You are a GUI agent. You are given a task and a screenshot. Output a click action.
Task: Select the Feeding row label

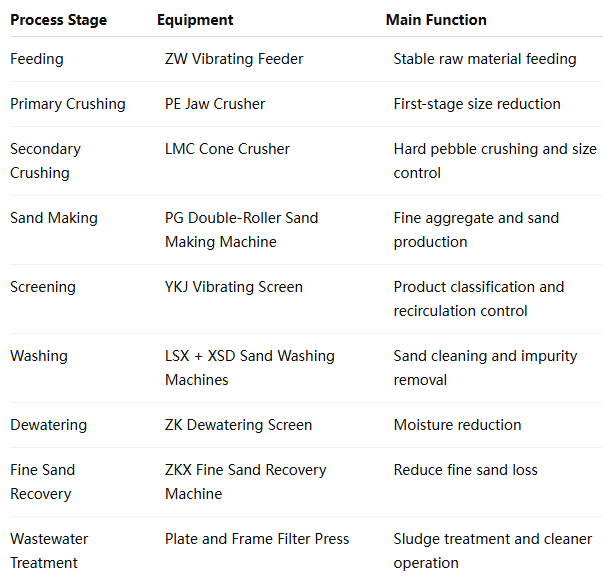point(37,59)
